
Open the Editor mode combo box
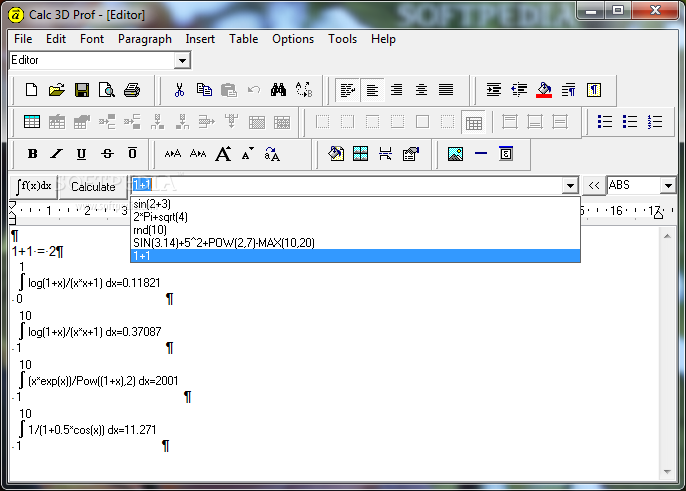click(x=100, y=60)
